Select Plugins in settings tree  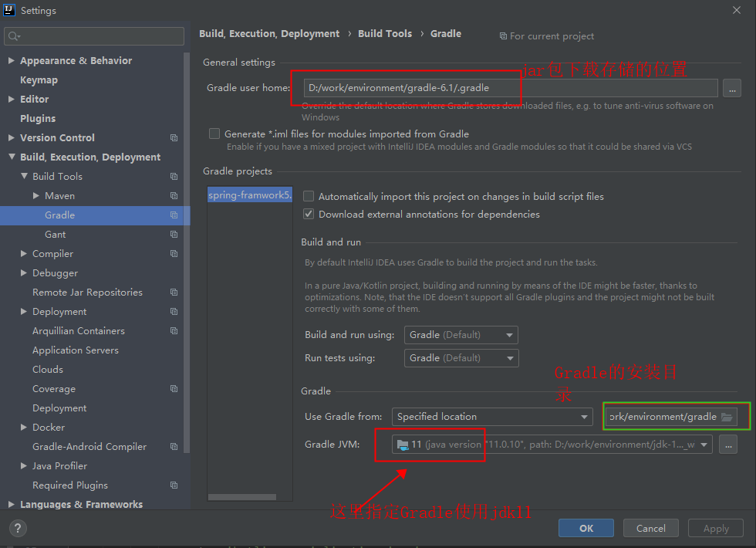[38, 119]
